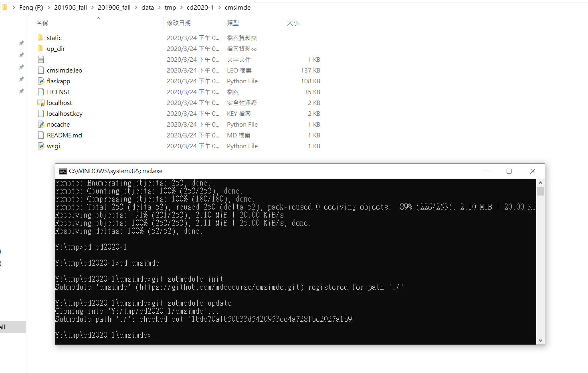Select the flaskapp Python file icon
The height and width of the screenshot is (373, 588).
(41, 81)
